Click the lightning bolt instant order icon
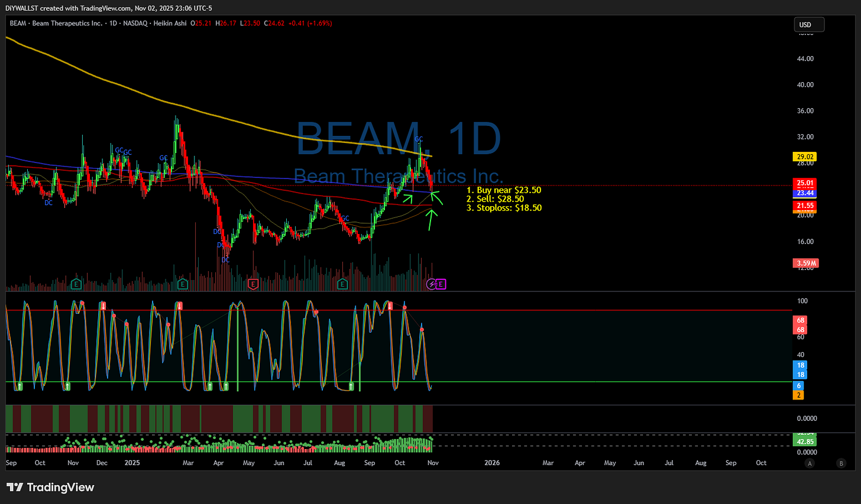Image resolution: width=861 pixels, height=504 pixels. coord(431,284)
